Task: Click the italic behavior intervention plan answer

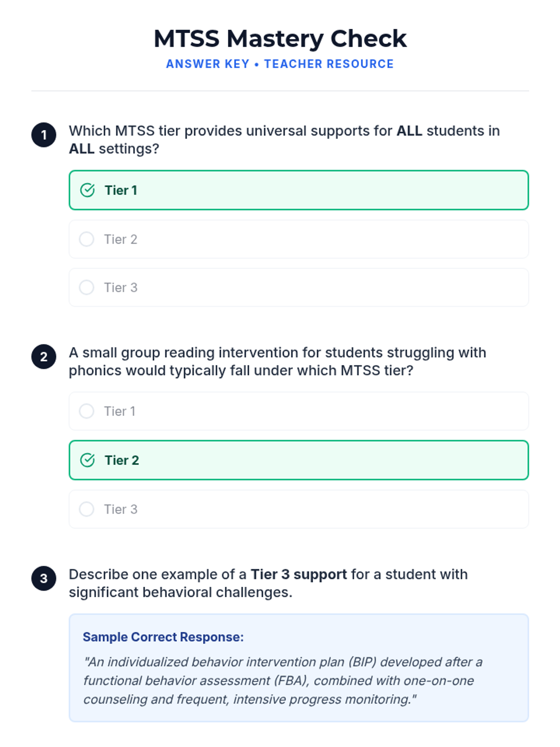Action: coord(282,681)
